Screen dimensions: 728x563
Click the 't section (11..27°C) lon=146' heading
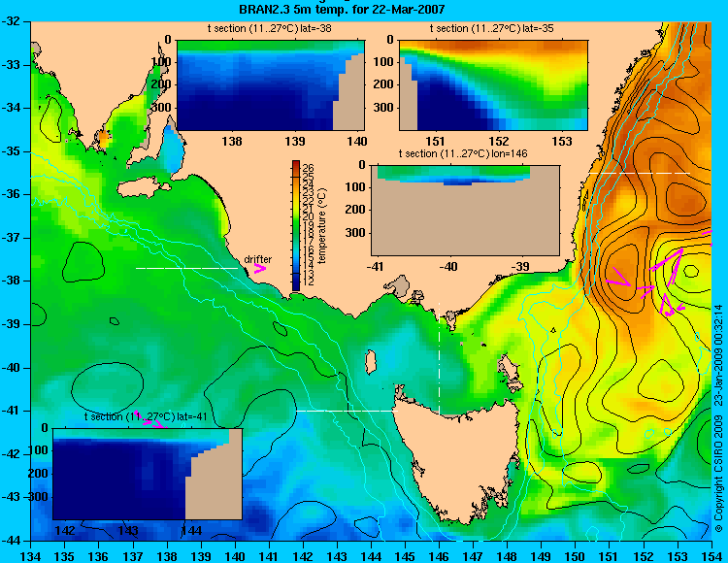pos(463,153)
